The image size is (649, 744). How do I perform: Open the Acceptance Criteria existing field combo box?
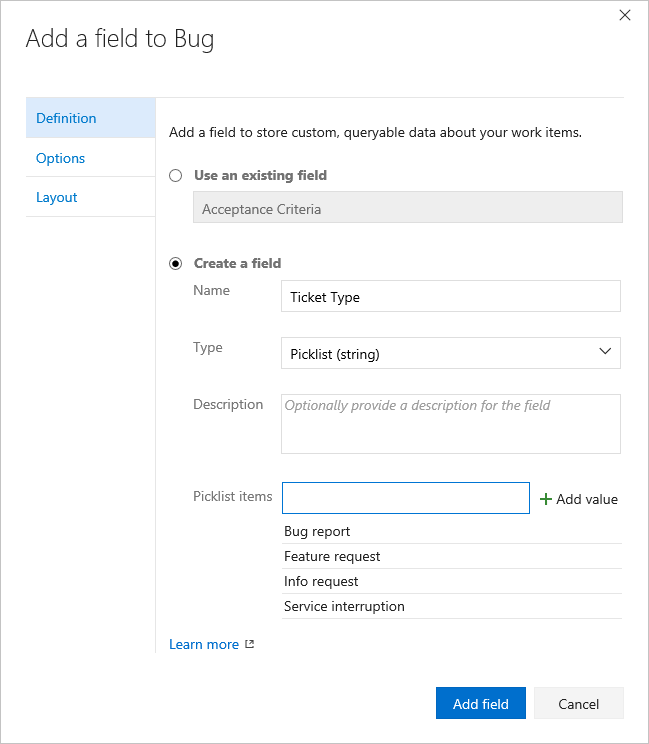[x=407, y=207]
